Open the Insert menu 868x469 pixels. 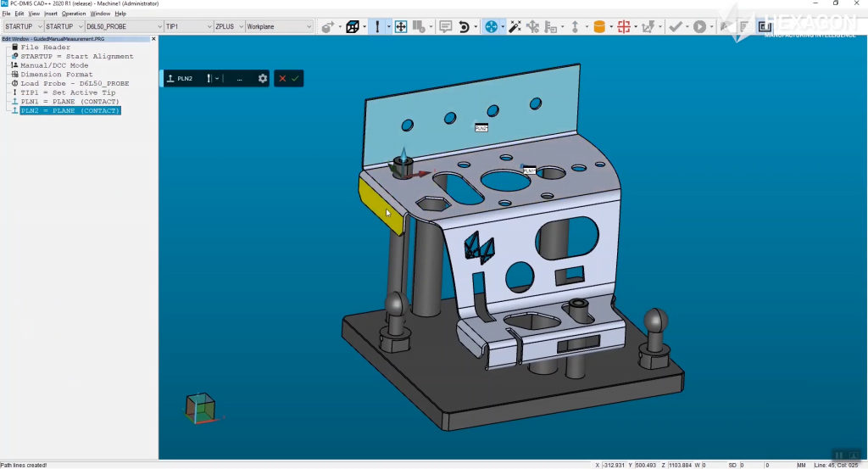pos(51,14)
